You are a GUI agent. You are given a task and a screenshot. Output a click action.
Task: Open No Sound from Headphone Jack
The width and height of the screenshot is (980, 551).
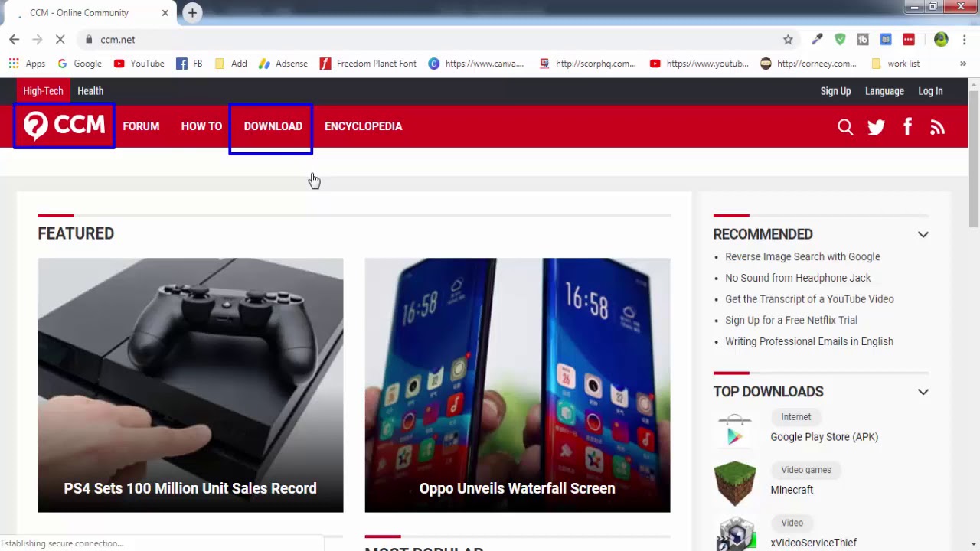pyautogui.click(x=798, y=278)
